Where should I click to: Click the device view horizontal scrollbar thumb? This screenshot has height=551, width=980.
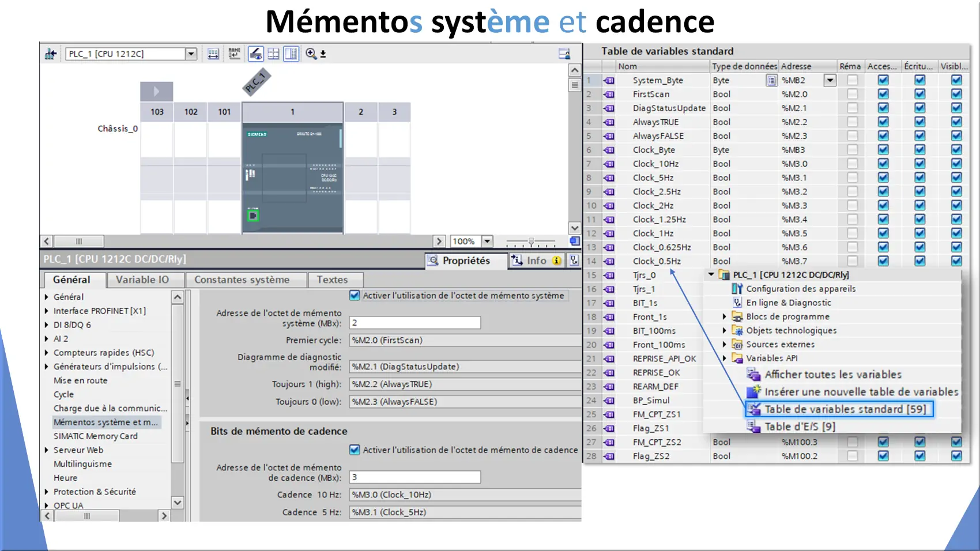pos(80,241)
